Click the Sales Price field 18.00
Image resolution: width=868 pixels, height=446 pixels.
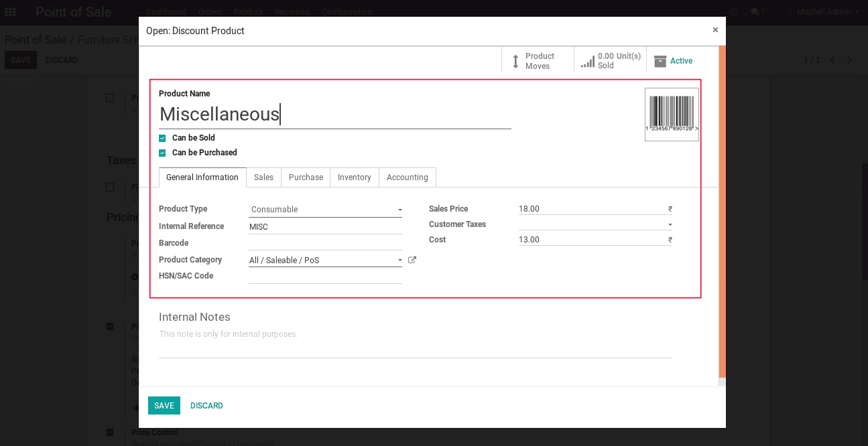click(x=595, y=209)
